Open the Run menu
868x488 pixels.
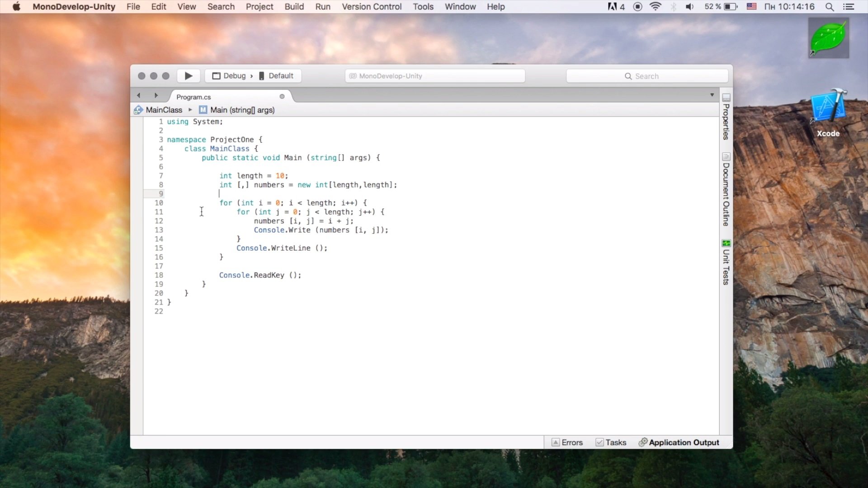point(323,7)
